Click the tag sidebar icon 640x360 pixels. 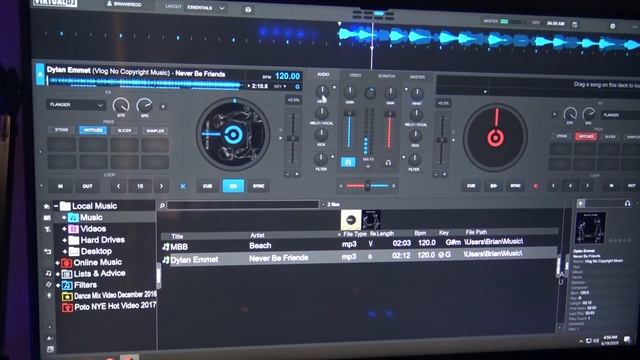49,284
